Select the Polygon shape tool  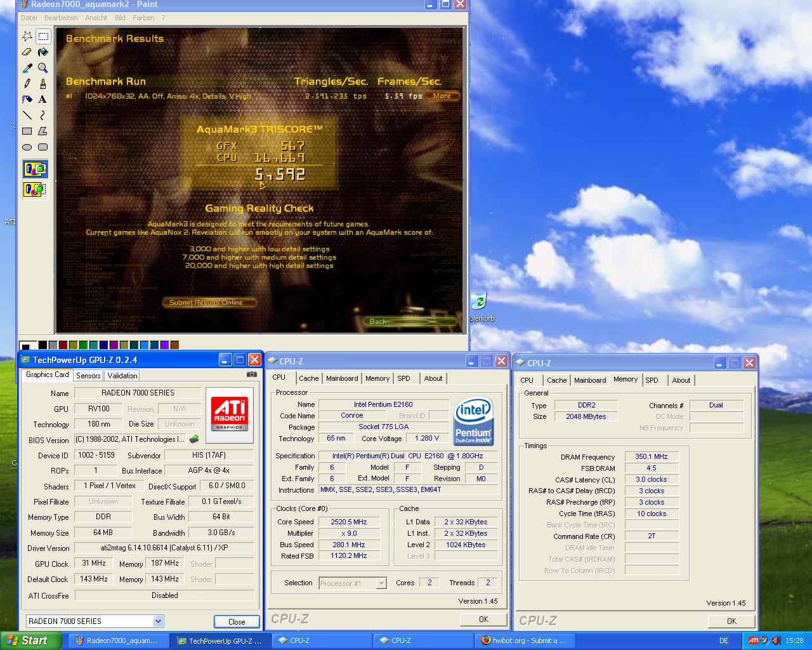pyautogui.click(x=43, y=131)
